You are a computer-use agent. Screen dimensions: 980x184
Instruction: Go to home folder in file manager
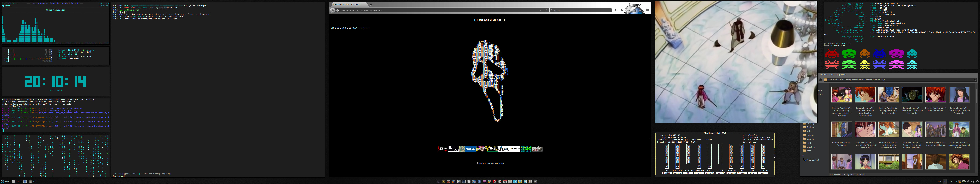pyautogui.click(x=821, y=80)
